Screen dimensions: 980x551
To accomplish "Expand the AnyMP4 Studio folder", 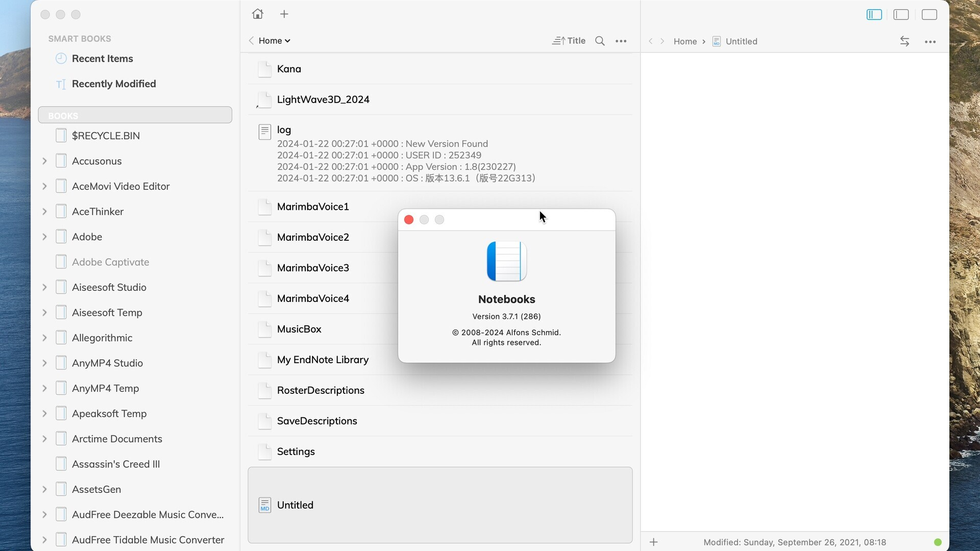I will point(45,363).
